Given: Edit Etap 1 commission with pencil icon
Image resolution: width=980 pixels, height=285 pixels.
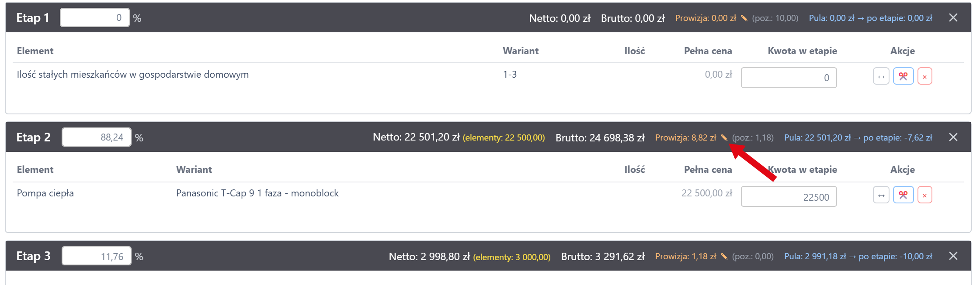Looking at the screenshot, I should point(744,18).
